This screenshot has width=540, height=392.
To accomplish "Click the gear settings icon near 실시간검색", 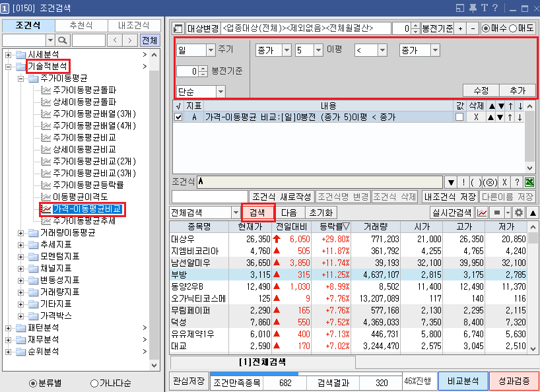I will 519,212.
